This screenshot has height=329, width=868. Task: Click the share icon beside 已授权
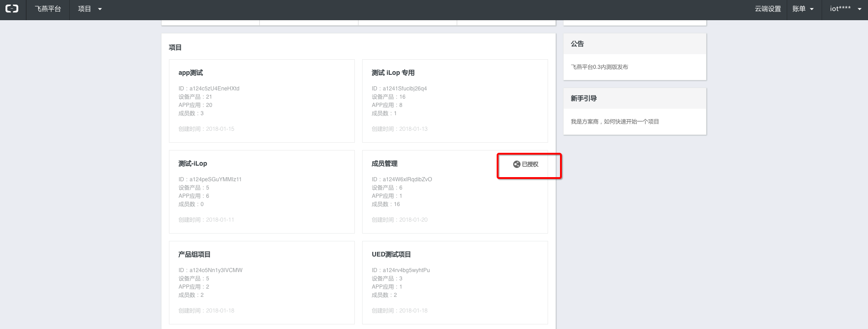click(516, 164)
